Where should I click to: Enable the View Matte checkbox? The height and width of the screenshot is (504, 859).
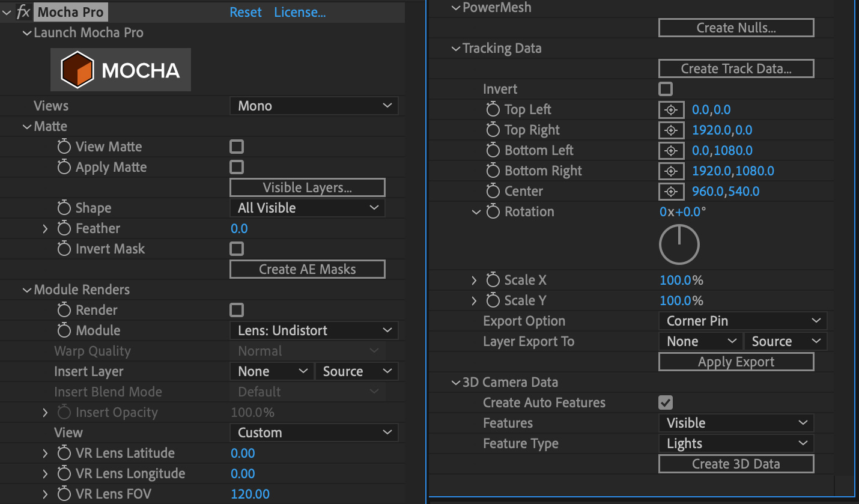237,147
